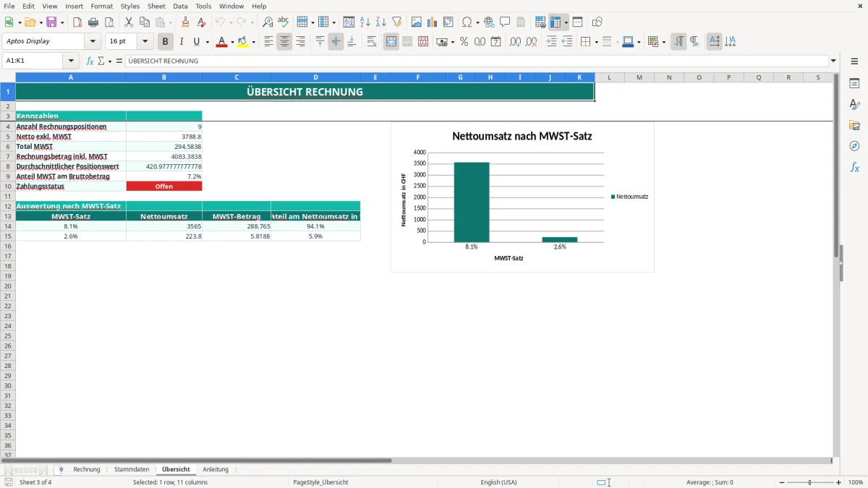The image size is (868, 488).
Task: Open the Data menu
Action: click(x=180, y=6)
